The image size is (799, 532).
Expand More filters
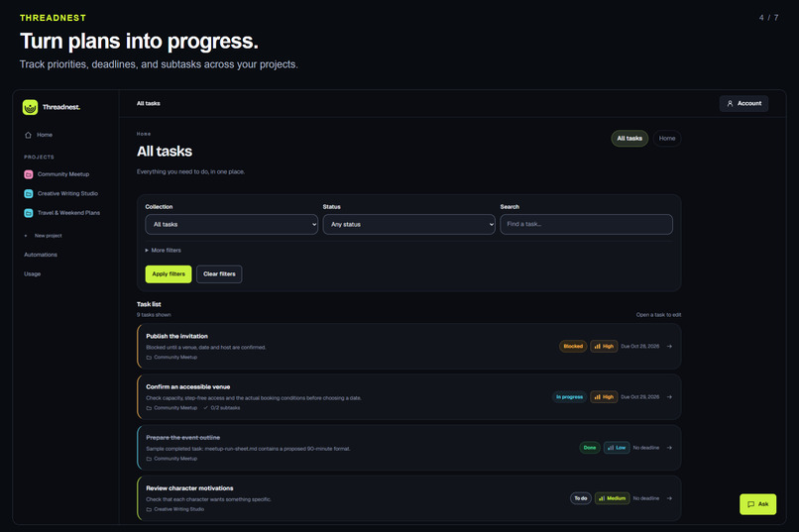(x=163, y=251)
